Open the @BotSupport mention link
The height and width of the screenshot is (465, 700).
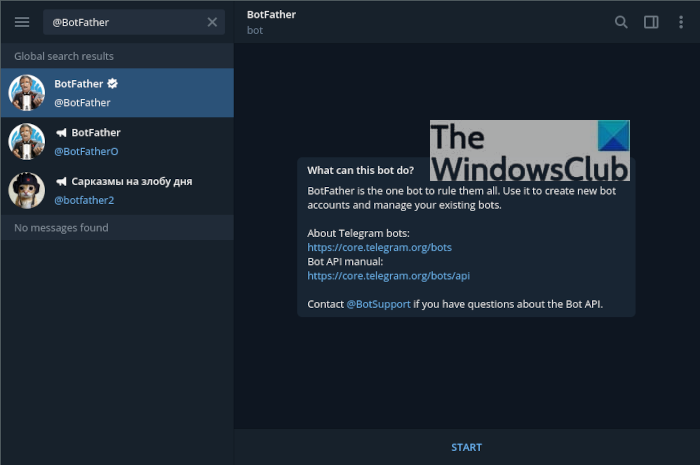pyautogui.click(x=379, y=304)
